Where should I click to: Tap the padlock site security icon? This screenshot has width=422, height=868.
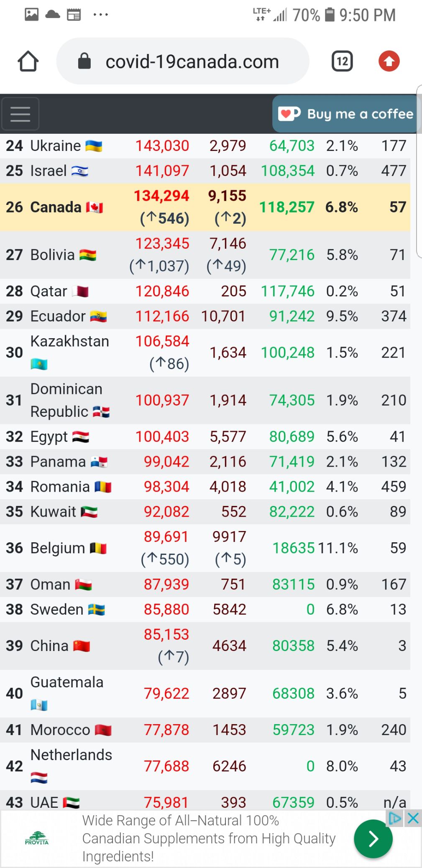click(84, 61)
